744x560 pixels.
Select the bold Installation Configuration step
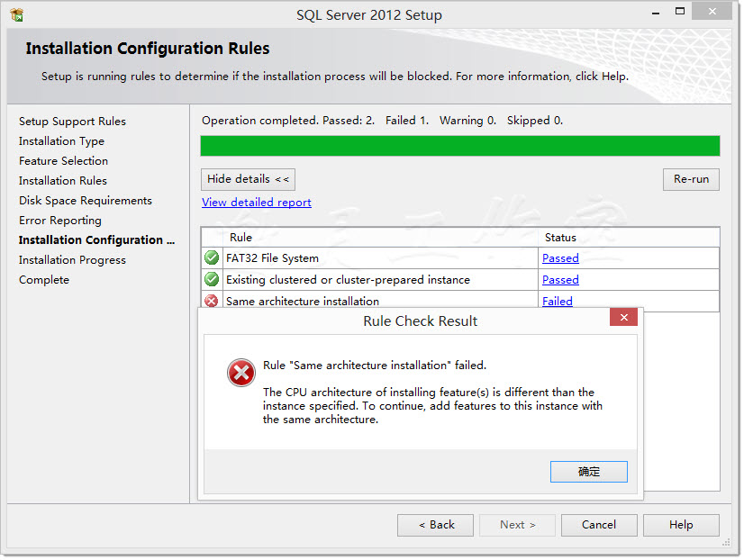click(x=96, y=239)
